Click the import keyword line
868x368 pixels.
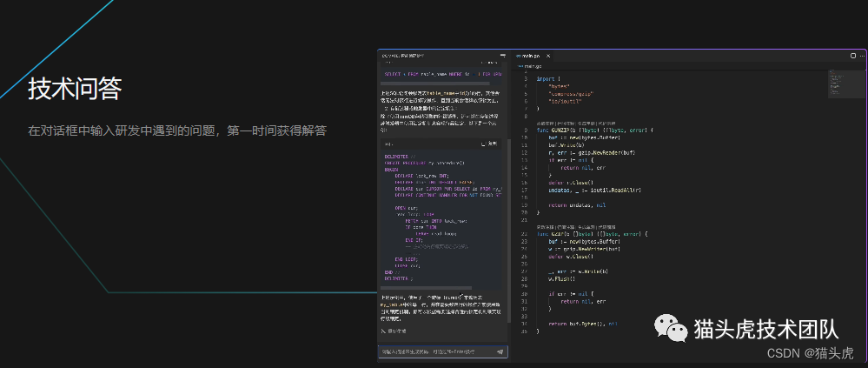coord(548,78)
